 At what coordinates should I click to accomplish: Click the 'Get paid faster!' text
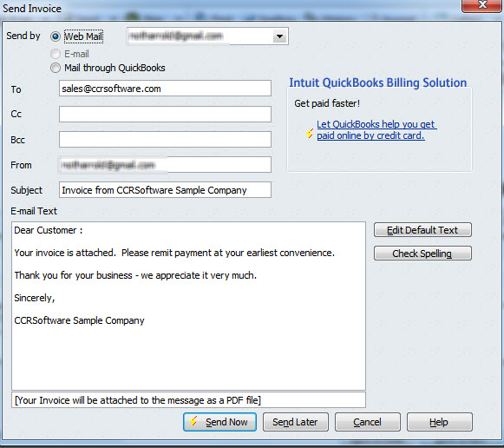[x=327, y=103]
